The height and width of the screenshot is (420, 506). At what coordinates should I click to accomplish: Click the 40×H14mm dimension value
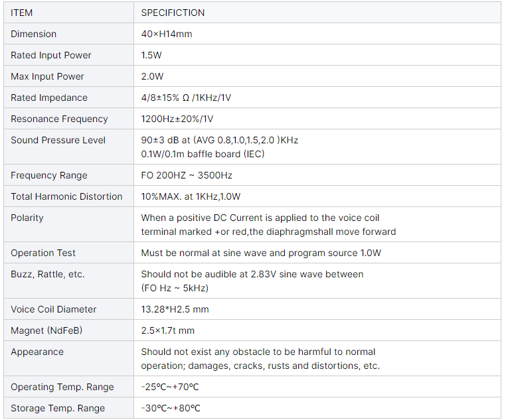click(167, 34)
